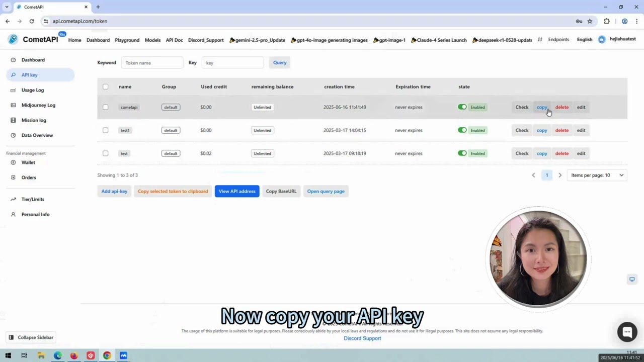This screenshot has width=644, height=362.
Task: Toggle the Enabled state for the cometapi token
Action: point(462,107)
